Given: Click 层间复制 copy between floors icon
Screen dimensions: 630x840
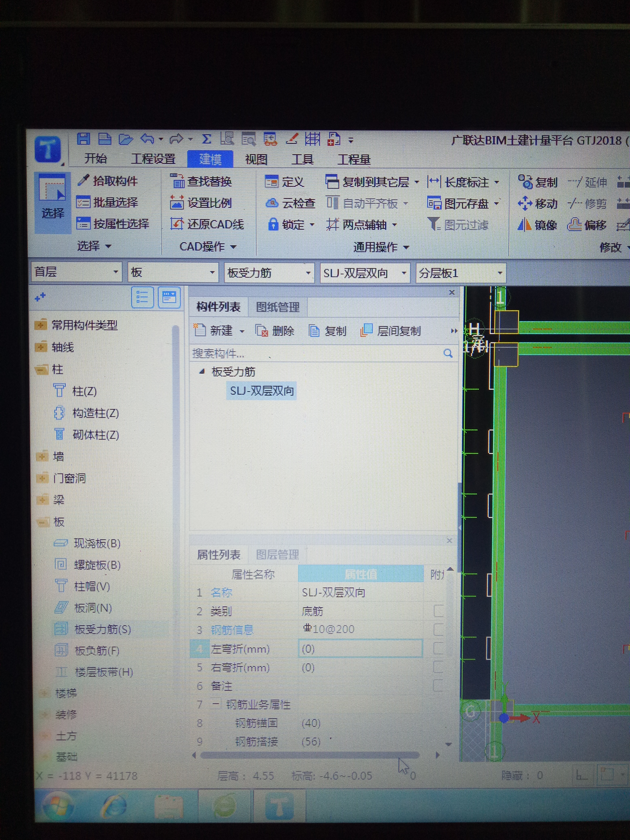Looking at the screenshot, I should [x=390, y=331].
